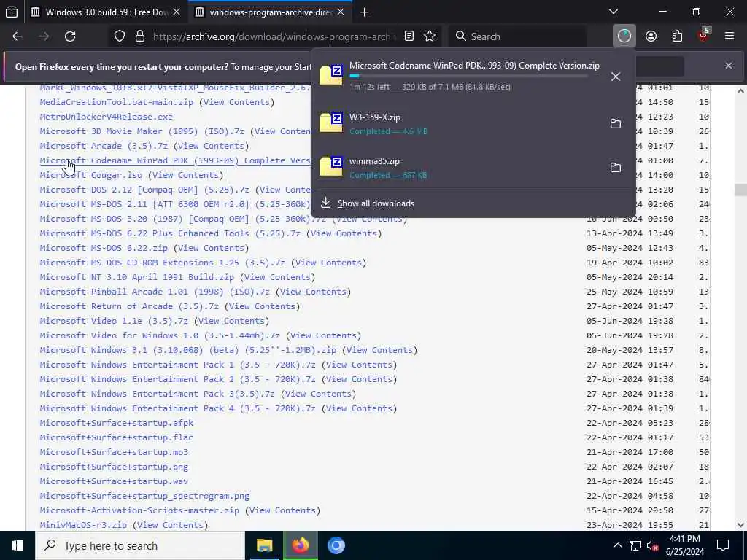
Task: Open the Firefox application menu
Action: pos(729,36)
